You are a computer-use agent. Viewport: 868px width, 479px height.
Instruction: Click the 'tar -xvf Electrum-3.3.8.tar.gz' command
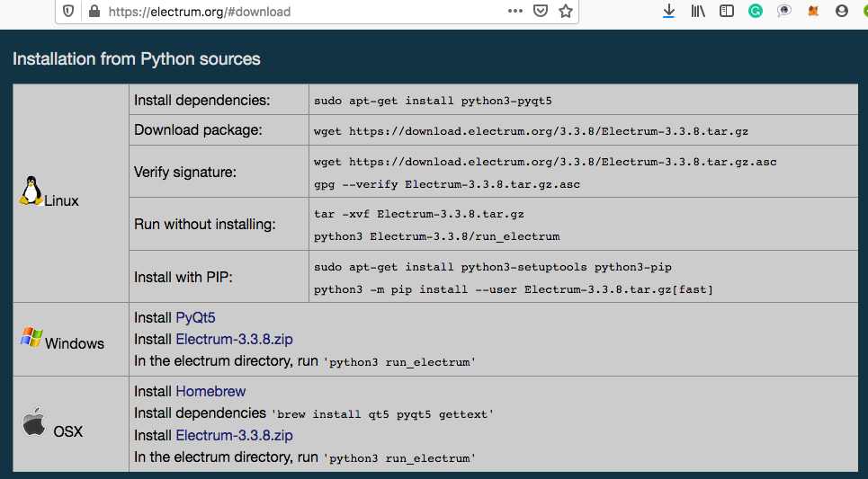coord(418,214)
